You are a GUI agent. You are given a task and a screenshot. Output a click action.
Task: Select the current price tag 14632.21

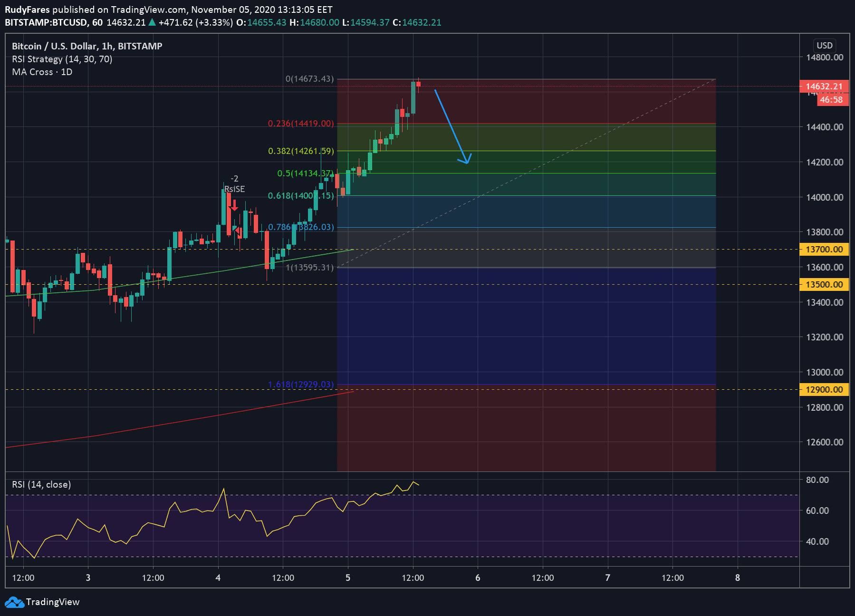click(x=824, y=87)
